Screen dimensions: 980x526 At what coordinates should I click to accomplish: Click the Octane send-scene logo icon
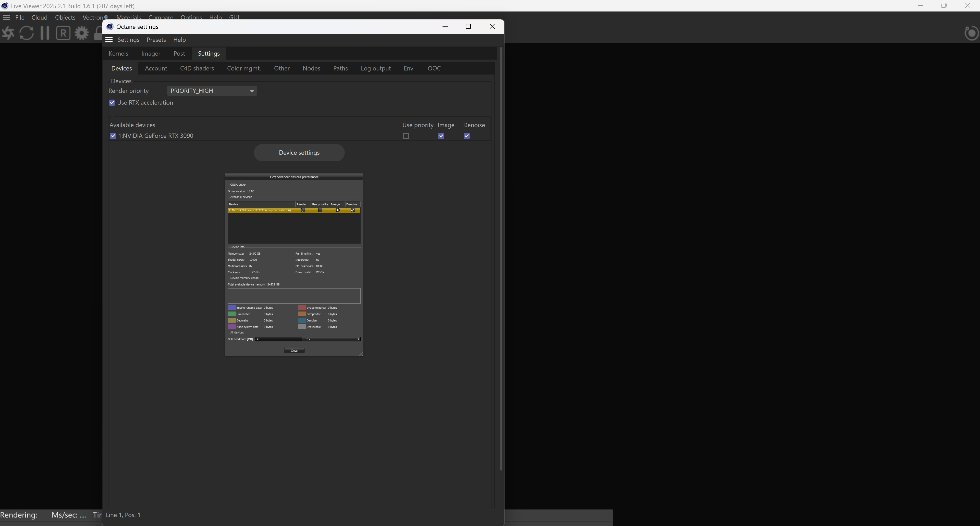[x=8, y=33]
